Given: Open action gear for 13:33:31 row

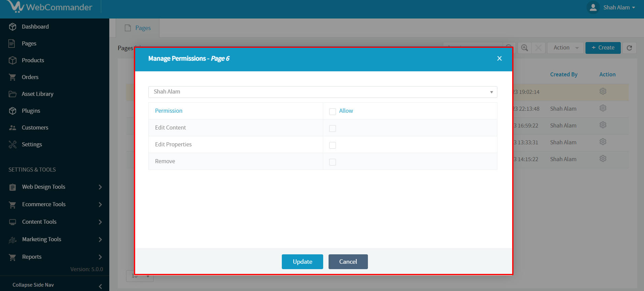Looking at the screenshot, I should 603,142.
